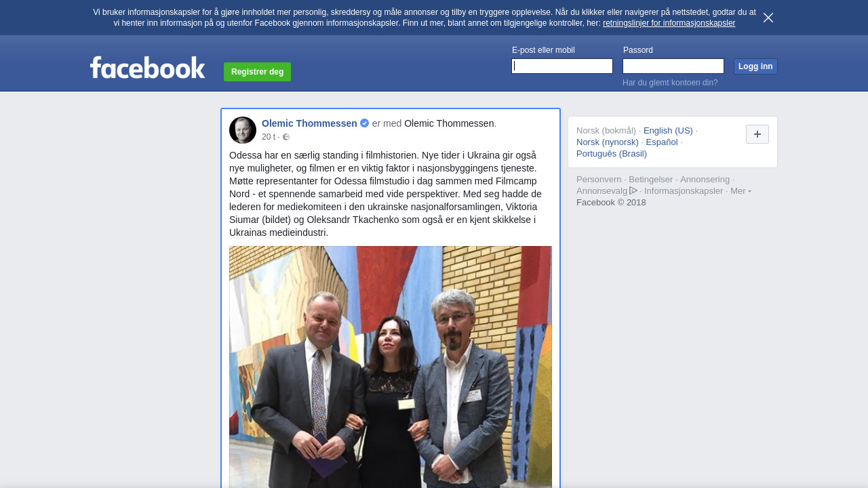This screenshot has width=868, height=488.
Task: Open the retningslinjer for informasjonskapsler link
Action: coord(669,23)
